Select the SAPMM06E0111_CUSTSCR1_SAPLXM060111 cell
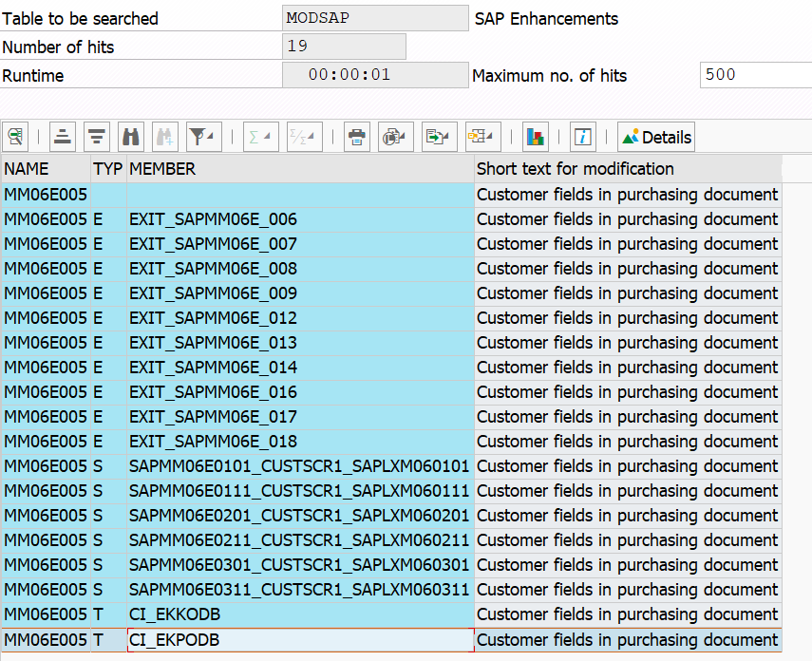The width and height of the screenshot is (812, 661). [300, 491]
